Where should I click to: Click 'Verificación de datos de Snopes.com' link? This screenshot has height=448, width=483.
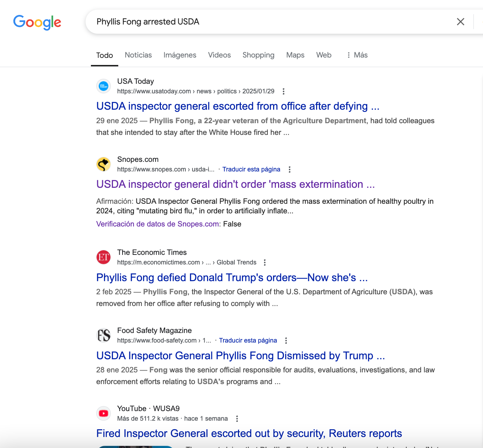tap(158, 224)
